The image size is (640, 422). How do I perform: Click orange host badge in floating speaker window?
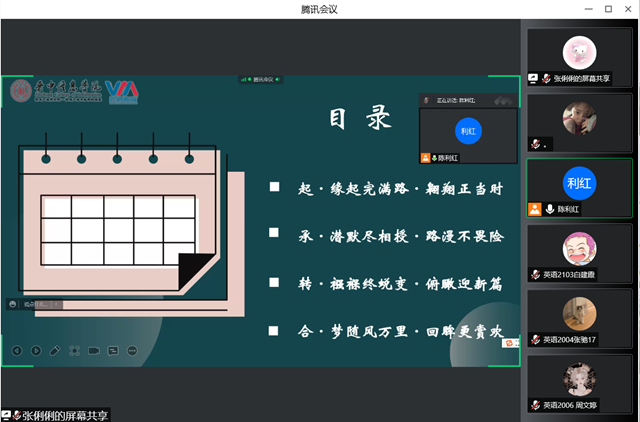(425, 158)
